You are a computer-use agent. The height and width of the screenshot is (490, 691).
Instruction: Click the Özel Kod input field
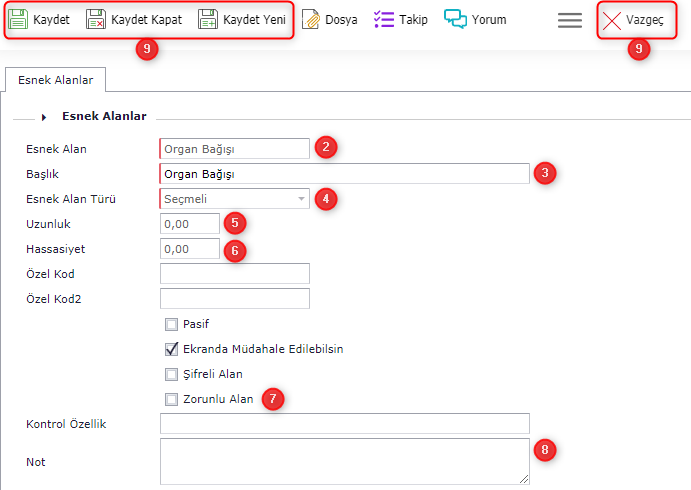click(234, 273)
